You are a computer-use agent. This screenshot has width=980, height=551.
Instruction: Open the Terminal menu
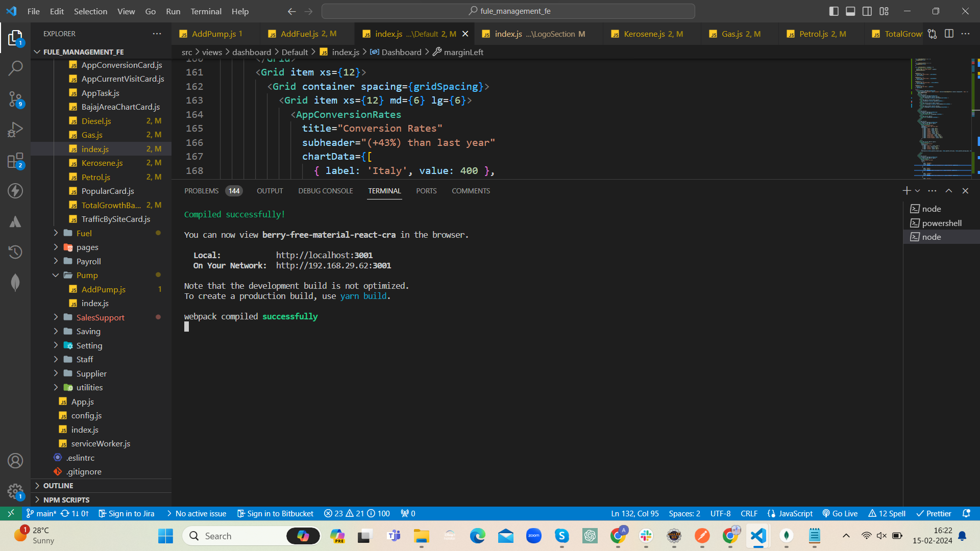206,11
